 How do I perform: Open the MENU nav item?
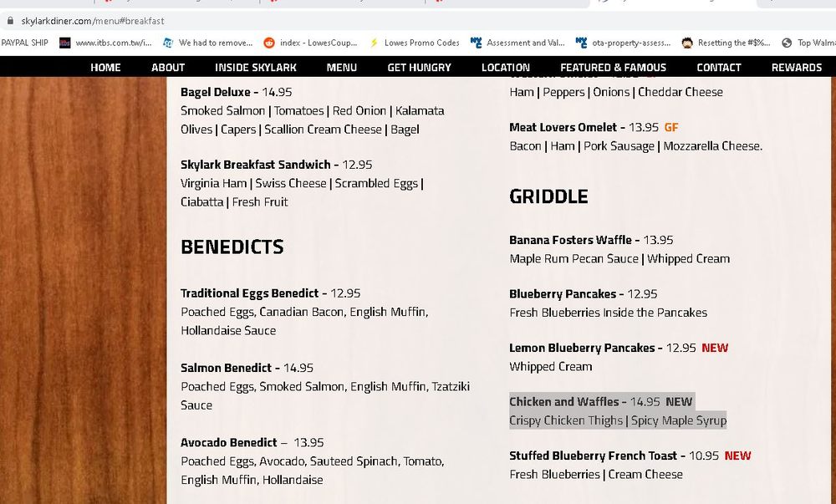click(x=341, y=68)
